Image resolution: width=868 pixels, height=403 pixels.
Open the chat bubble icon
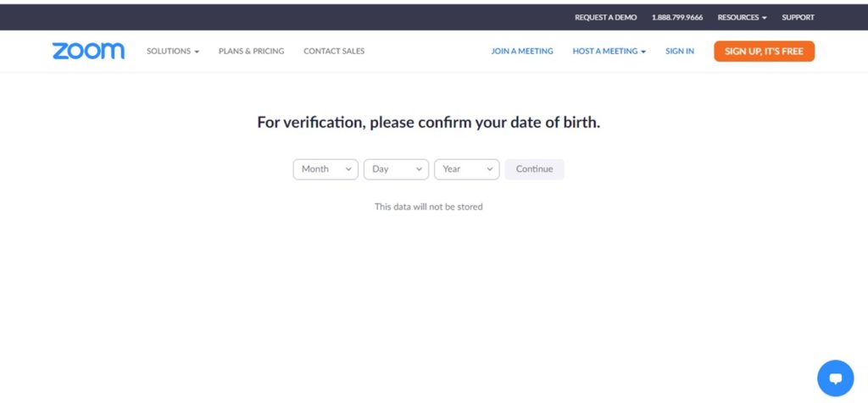click(x=835, y=378)
